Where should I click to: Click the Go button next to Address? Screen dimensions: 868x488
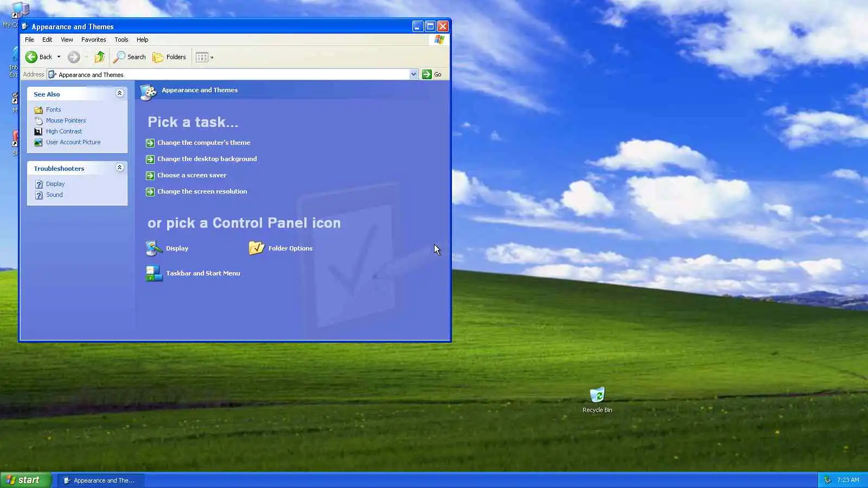432,74
